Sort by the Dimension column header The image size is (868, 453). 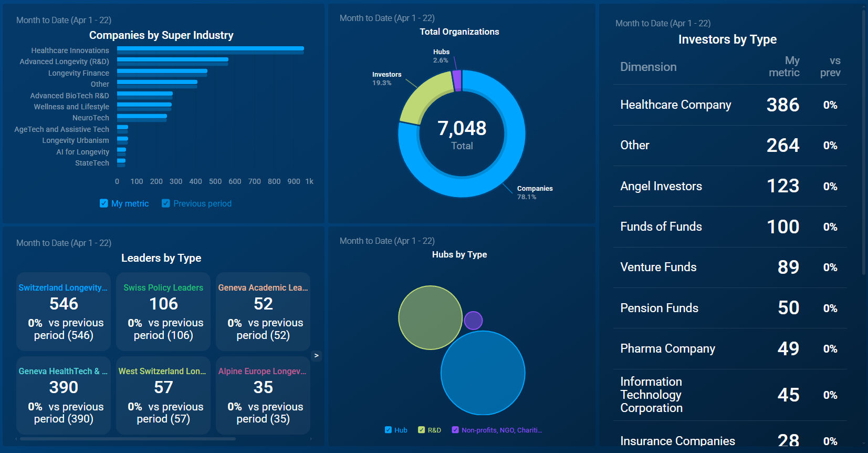648,67
